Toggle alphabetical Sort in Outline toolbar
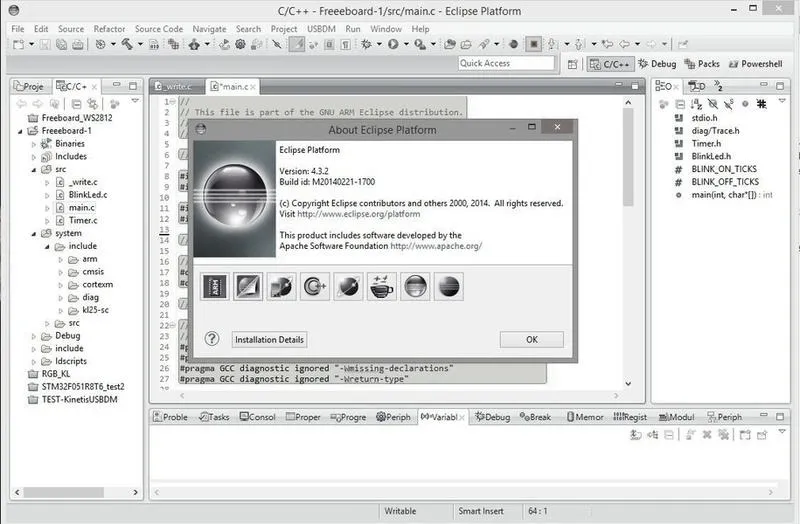Screen dimensions: 800x524 (696, 104)
